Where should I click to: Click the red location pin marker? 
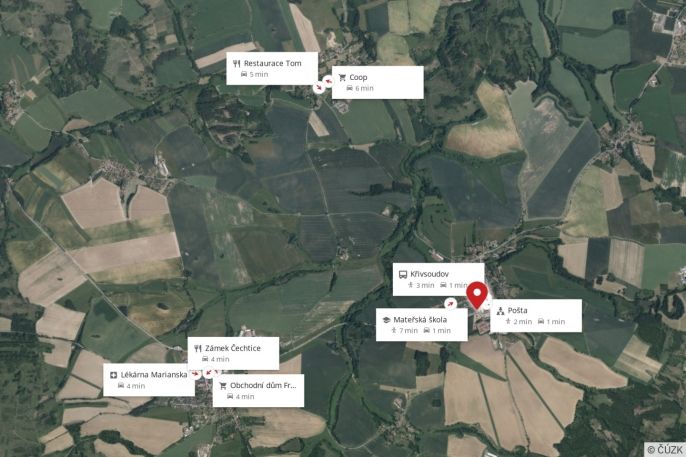[476, 296]
